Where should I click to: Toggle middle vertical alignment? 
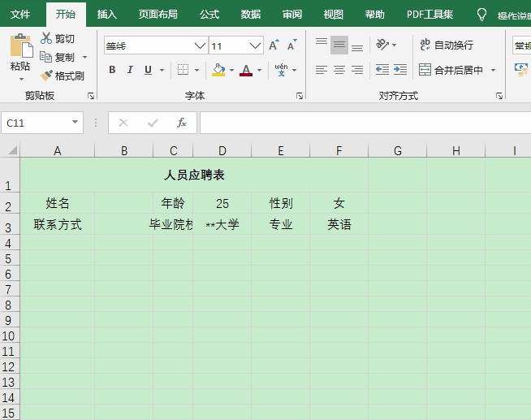click(x=339, y=45)
